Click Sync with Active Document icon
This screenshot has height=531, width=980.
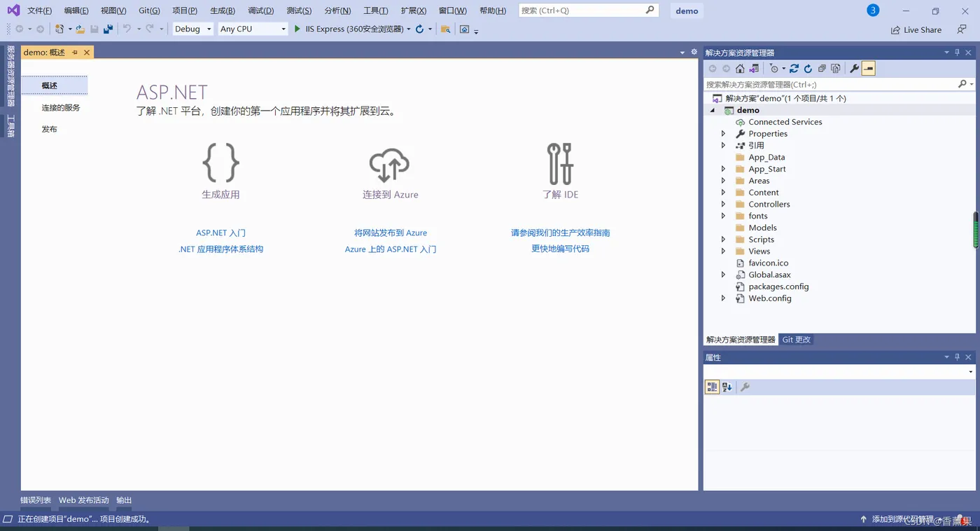(x=794, y=69)
